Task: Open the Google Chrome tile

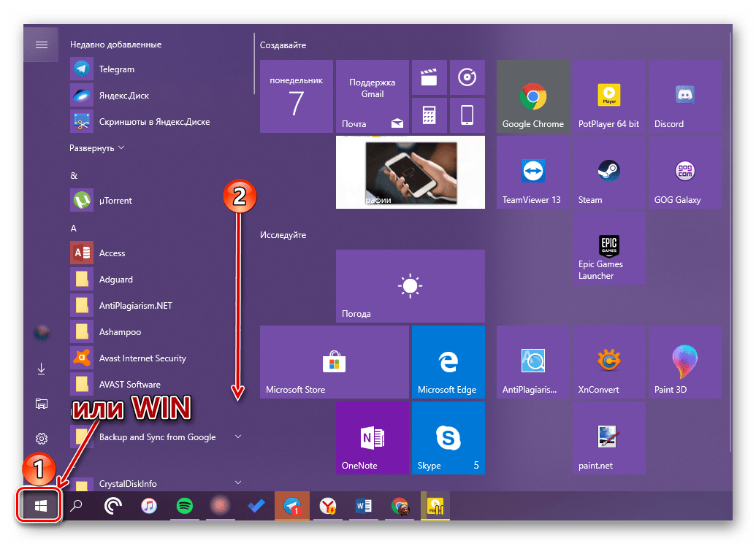Action: [x=533, y=96]
